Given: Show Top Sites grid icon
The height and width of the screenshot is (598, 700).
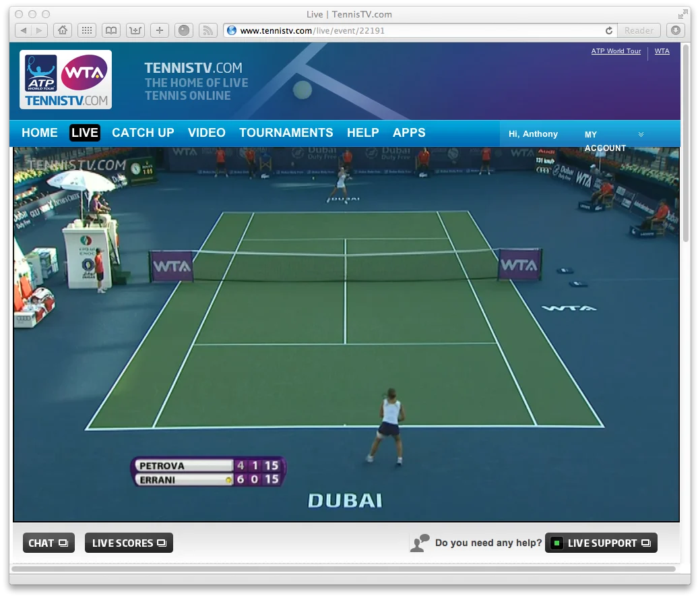Looking at the screenshot, I should (x=87, y=30).
